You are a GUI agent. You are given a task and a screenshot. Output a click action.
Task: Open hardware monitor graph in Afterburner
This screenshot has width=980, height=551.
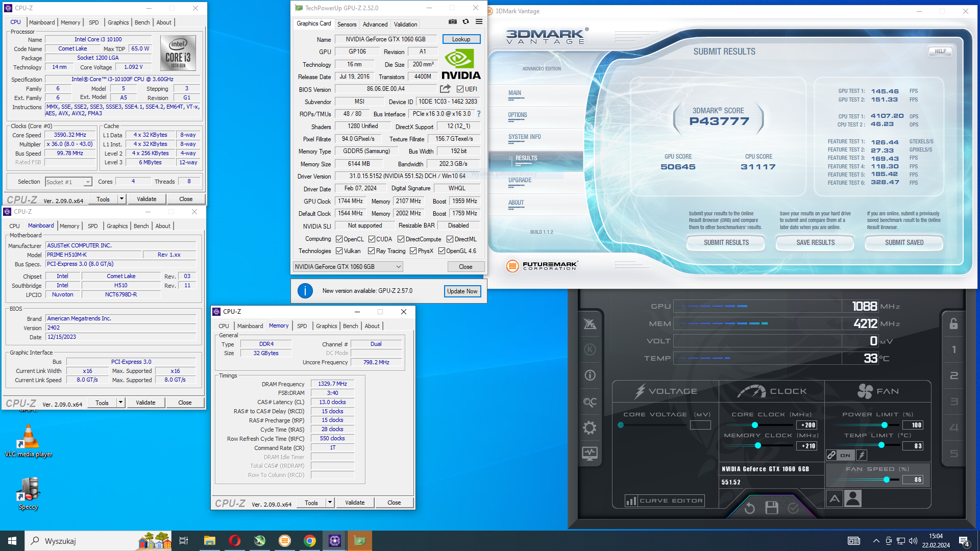590,454
